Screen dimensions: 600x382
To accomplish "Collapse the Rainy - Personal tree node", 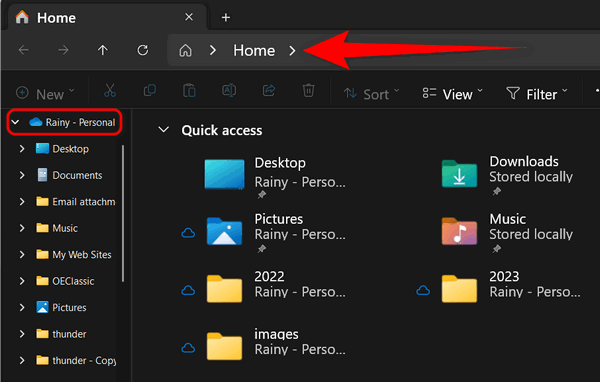I will 15,122.
